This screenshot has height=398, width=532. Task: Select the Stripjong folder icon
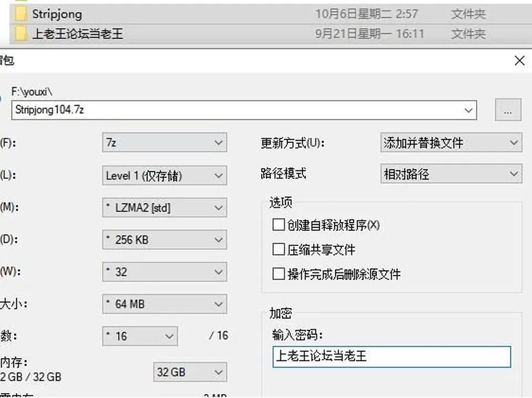[x=21, y=14]
